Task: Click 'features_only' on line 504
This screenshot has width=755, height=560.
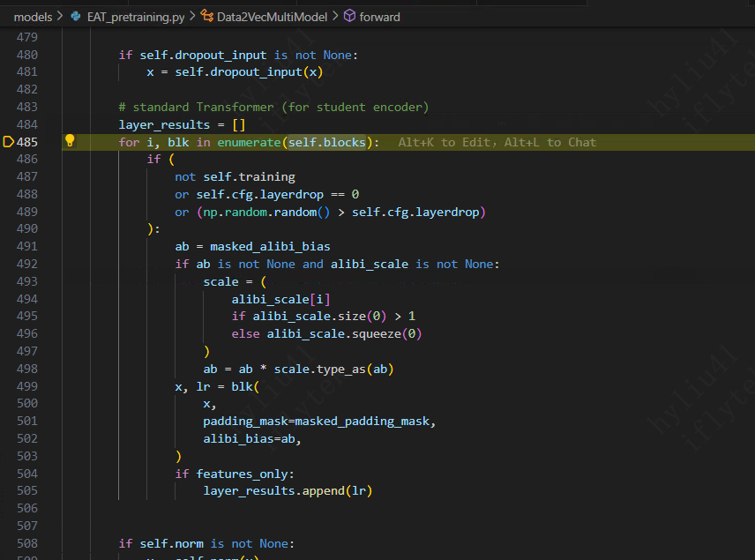Action: 243,474
